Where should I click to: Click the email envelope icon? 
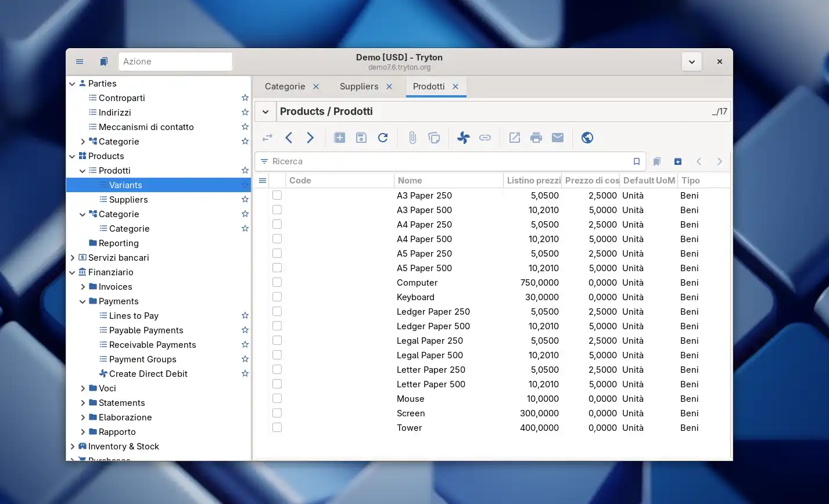pos(558,138)
